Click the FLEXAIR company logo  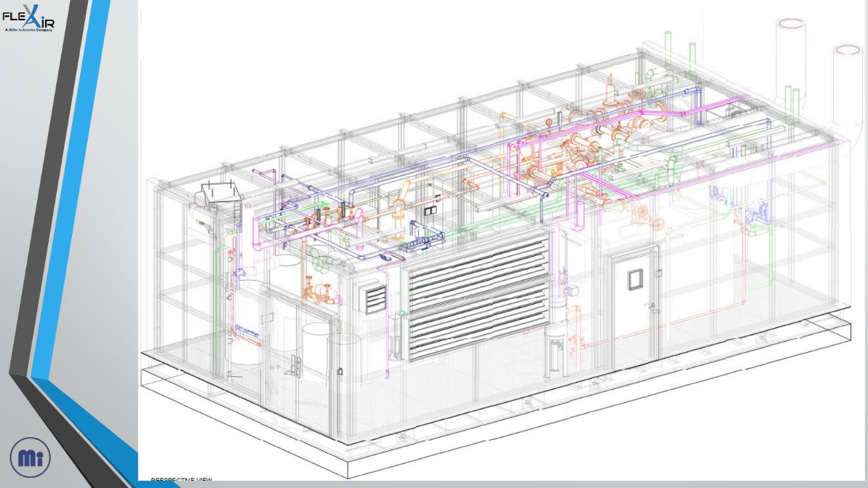click(28, 18)
